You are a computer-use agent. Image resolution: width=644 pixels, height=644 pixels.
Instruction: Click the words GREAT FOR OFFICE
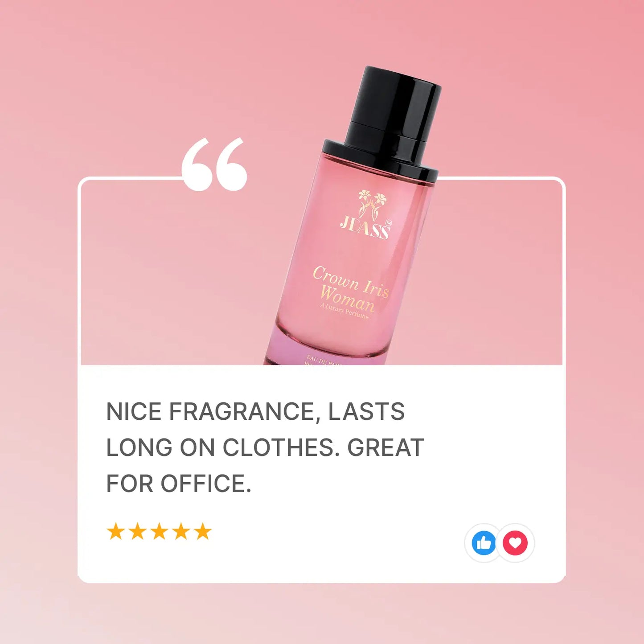pos(265,466)
